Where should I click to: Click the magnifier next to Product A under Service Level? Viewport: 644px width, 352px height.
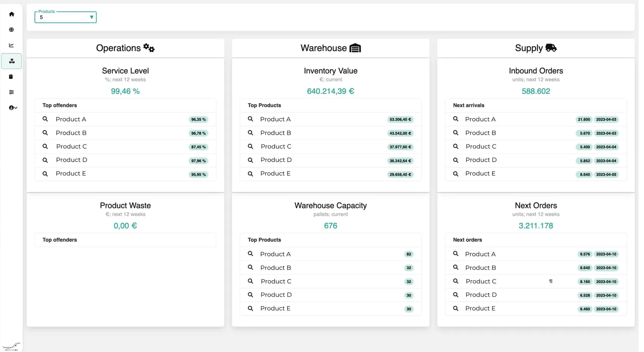pos(45,119)
